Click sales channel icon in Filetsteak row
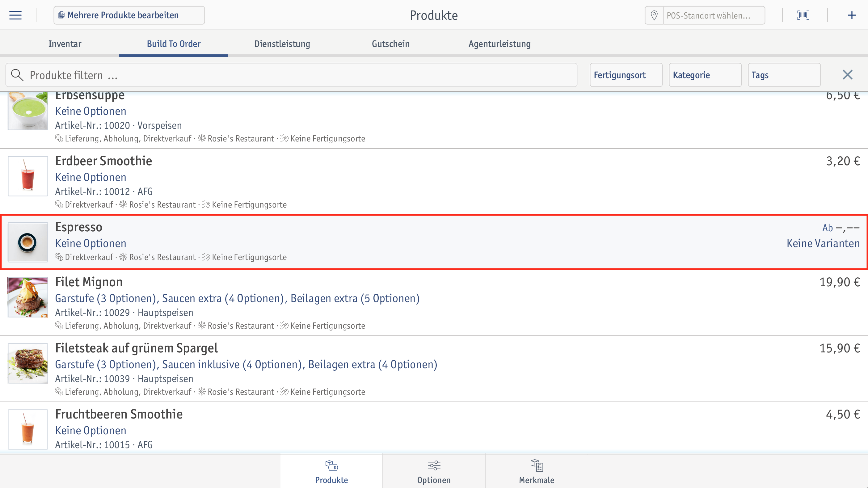This screenshot has height=488, width=868. click(59, 391)
